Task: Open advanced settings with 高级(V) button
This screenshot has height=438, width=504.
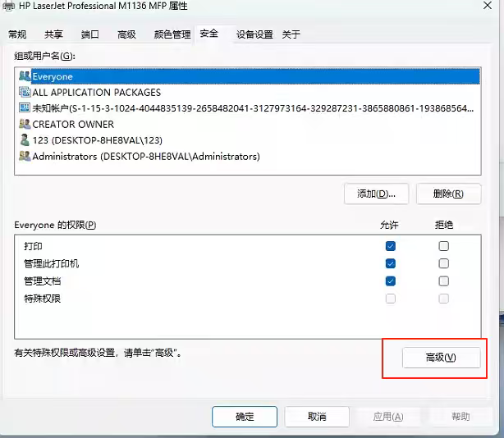Action: [x=442, y=358]
